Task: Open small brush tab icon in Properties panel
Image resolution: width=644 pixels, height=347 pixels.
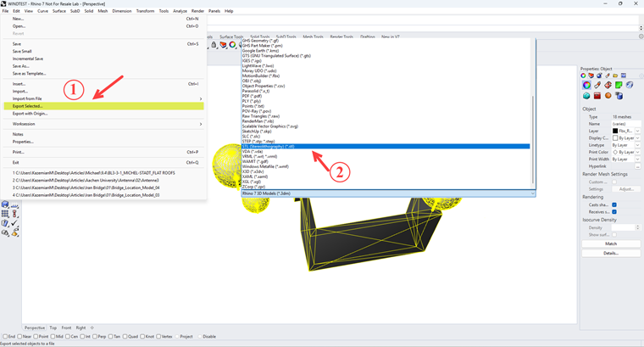Action: 608,76
